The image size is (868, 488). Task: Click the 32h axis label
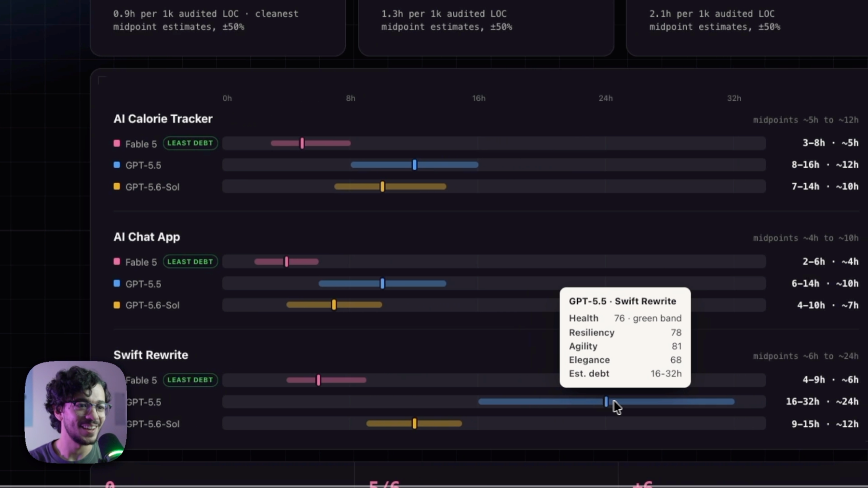pos(734,98)
